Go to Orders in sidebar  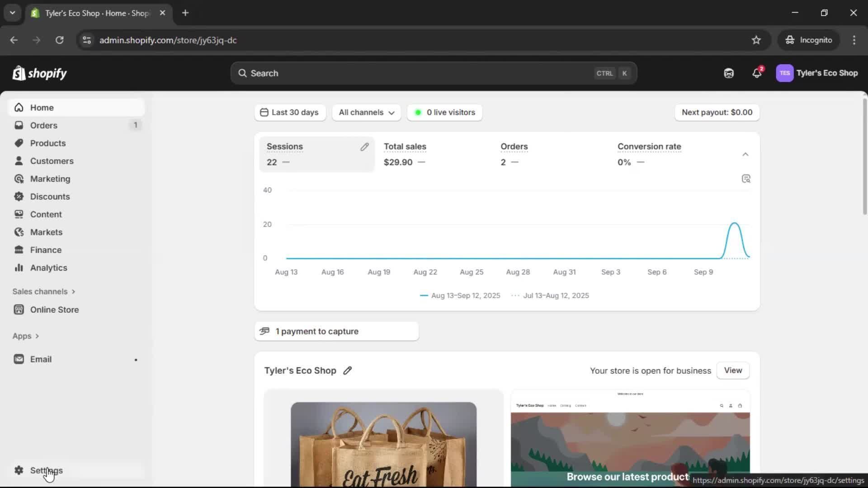[44, 126]
